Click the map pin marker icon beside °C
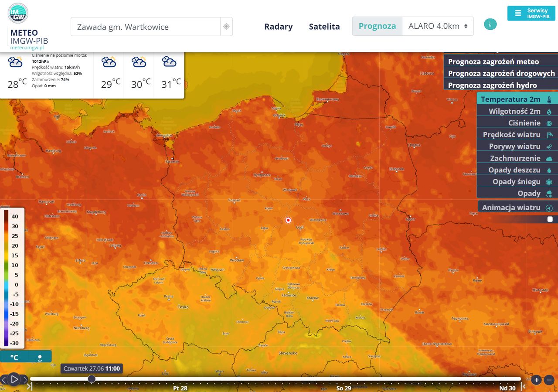558x392 pixels. (40, 358)
